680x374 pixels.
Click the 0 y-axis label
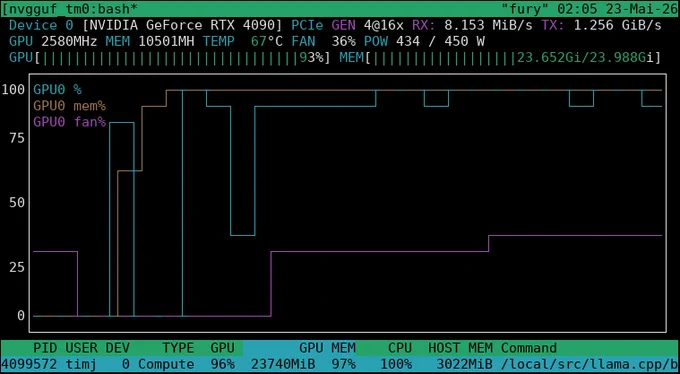click(21, 315)
